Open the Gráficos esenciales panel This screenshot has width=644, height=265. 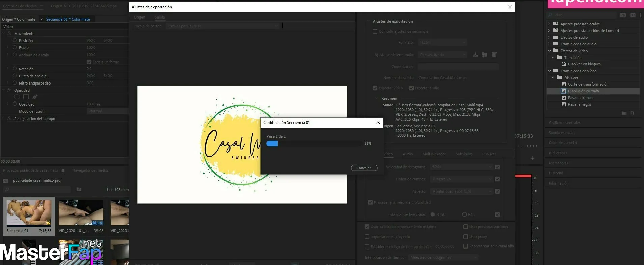[x=564, y=123]
